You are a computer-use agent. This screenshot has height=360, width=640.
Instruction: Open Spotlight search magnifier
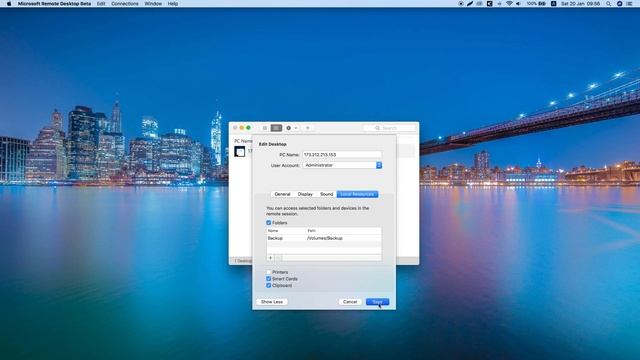609,4
